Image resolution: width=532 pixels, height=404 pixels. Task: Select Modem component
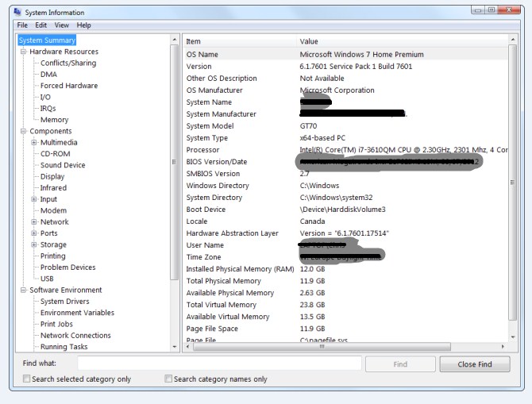[x=53, y=210]
